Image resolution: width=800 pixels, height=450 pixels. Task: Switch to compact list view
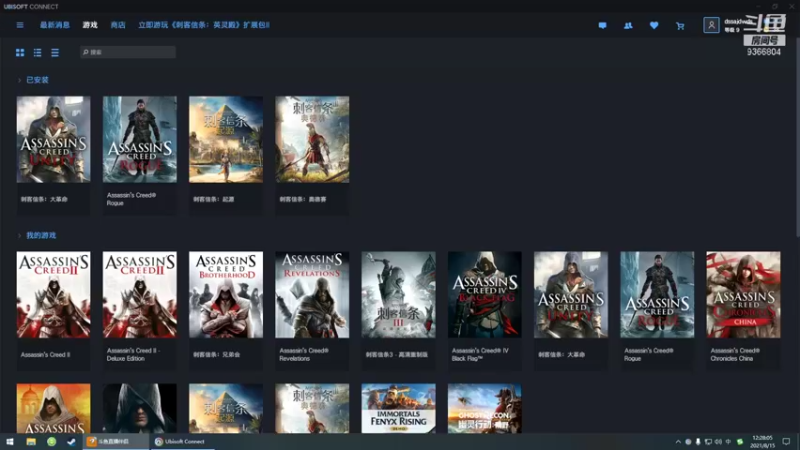tap(55, 53)
